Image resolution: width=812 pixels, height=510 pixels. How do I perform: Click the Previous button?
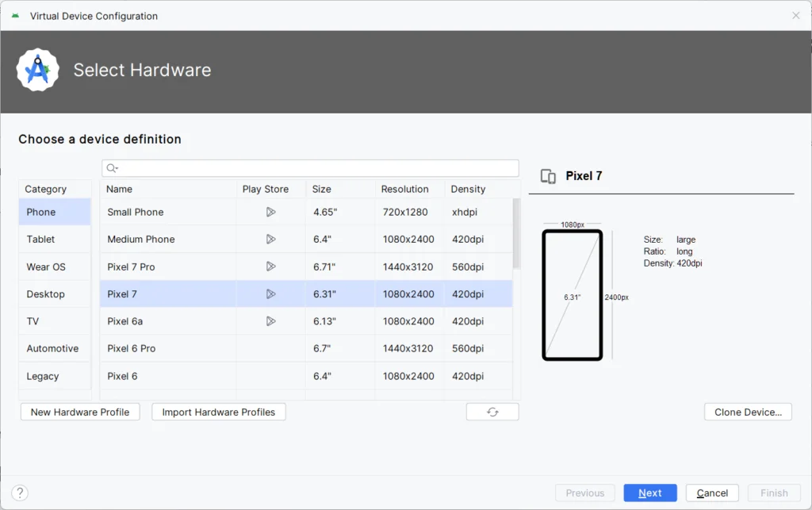click(584, 493)
